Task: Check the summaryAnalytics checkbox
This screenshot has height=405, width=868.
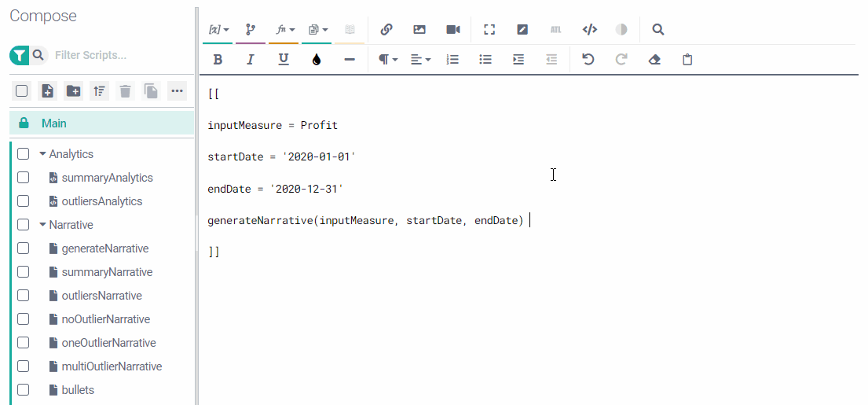Action: (23, 178)
